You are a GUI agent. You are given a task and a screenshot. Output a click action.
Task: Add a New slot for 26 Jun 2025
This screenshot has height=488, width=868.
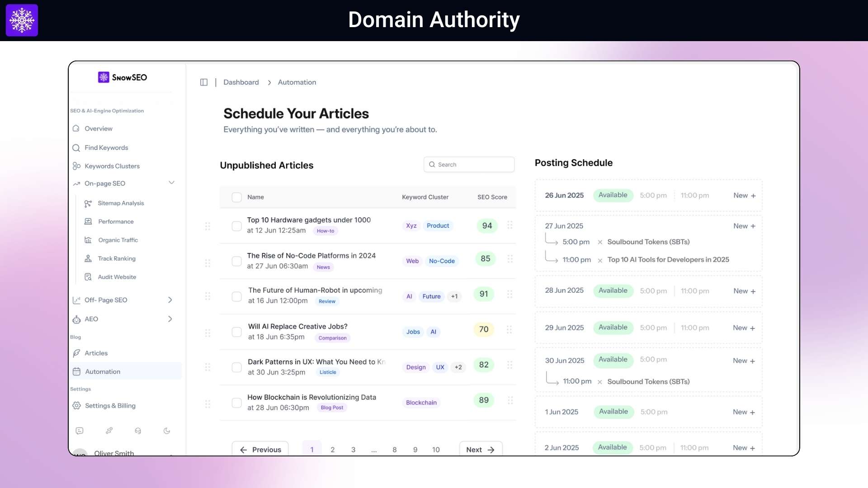click(744, 195)
